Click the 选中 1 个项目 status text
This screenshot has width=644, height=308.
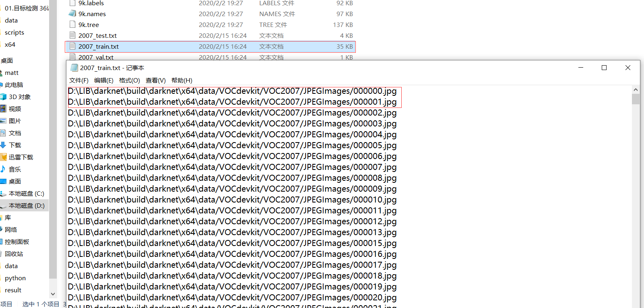point(41,304)
